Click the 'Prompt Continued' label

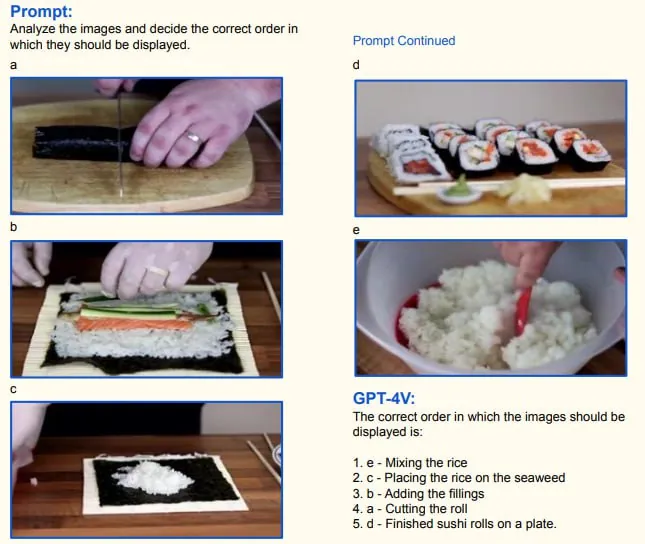point(404,41)
